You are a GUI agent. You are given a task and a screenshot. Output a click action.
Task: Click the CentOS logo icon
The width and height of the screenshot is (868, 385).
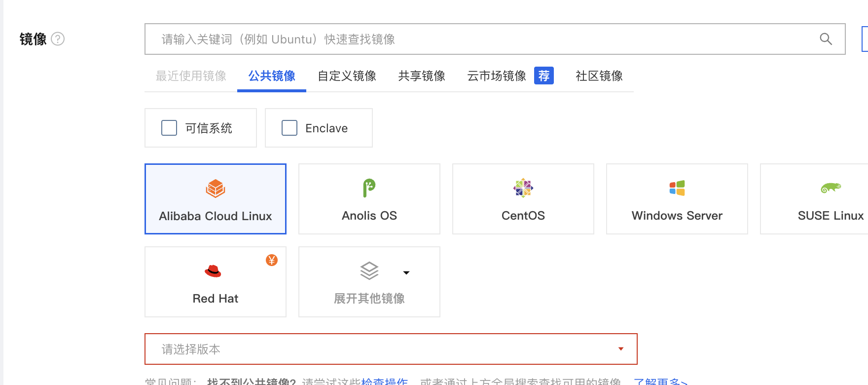click(523, 188)
